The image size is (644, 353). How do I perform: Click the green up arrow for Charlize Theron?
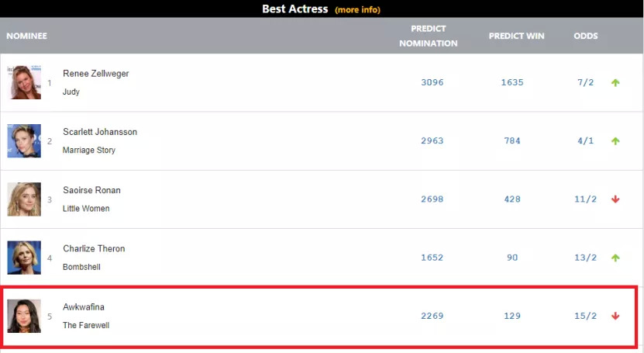click(x=615, y=258)
